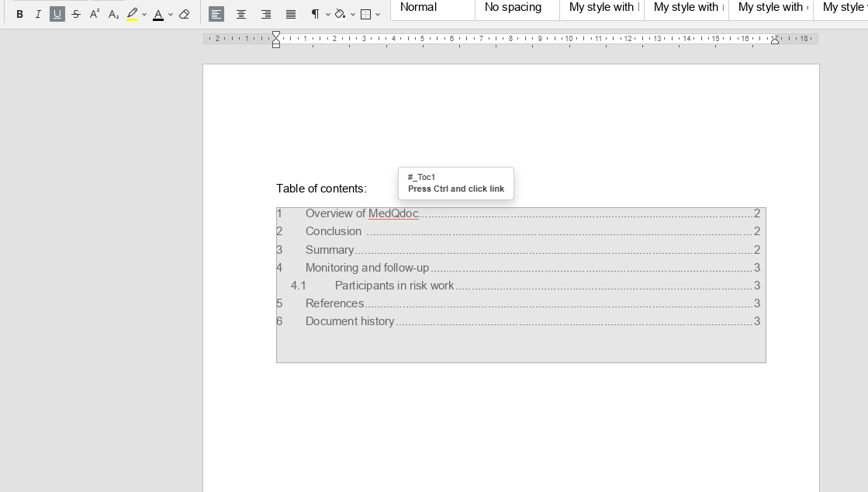Image resolution: width=868 pixels, height=492 pixels.
Task: Clear formatting with eraser icon
Action: pos(185,14)
